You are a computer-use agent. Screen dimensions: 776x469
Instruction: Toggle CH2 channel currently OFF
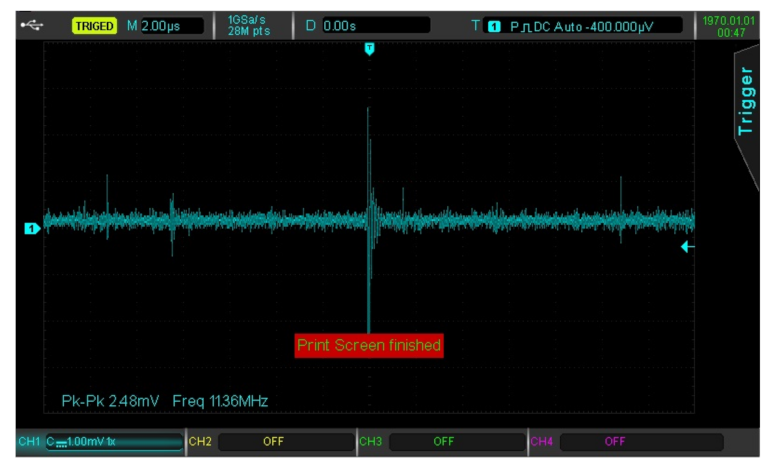pos(272,441)
